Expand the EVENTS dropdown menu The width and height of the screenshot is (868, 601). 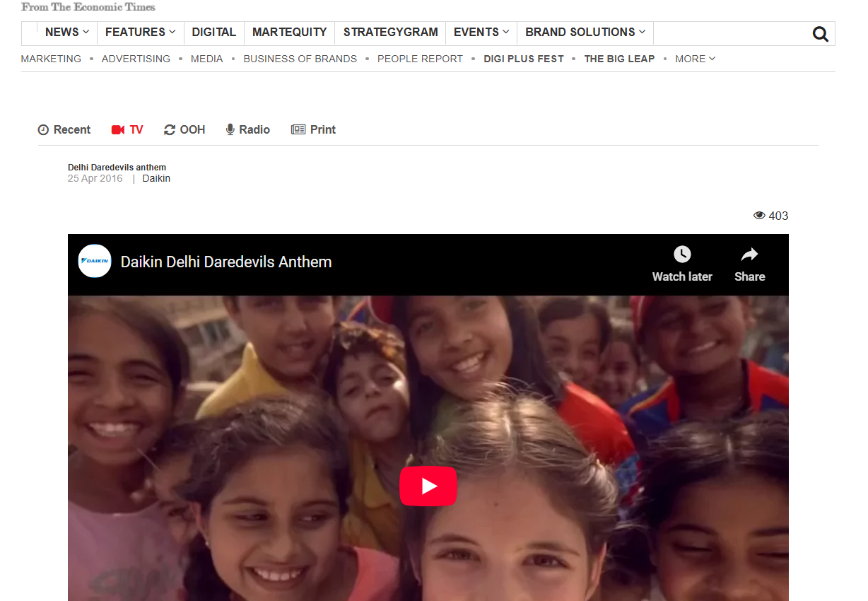tap(481, 33)
